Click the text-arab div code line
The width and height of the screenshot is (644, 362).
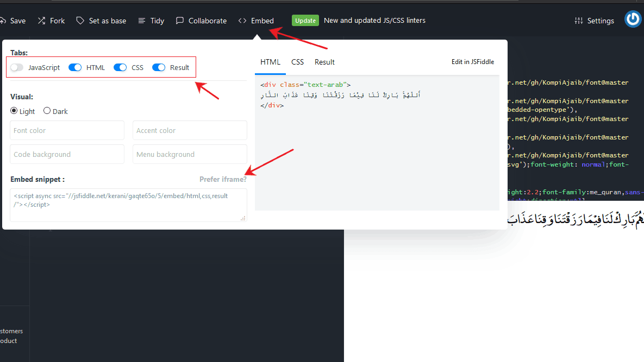(x=305, y=85)
